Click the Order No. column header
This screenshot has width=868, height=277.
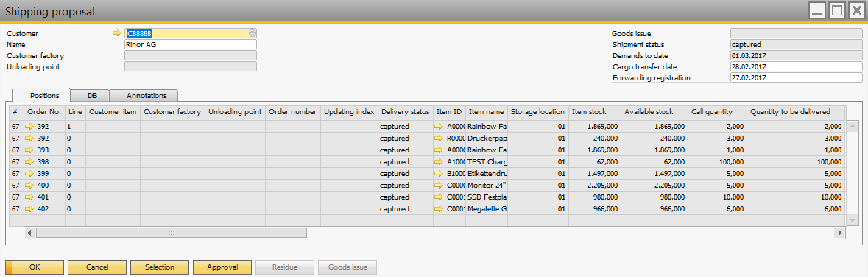point(44,112)
